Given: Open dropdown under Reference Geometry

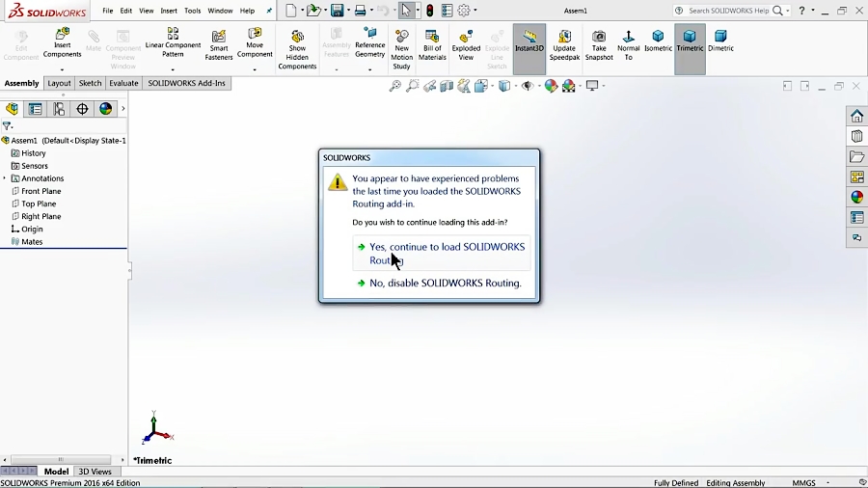Looking at the screenshot, I should pos(369,70).
